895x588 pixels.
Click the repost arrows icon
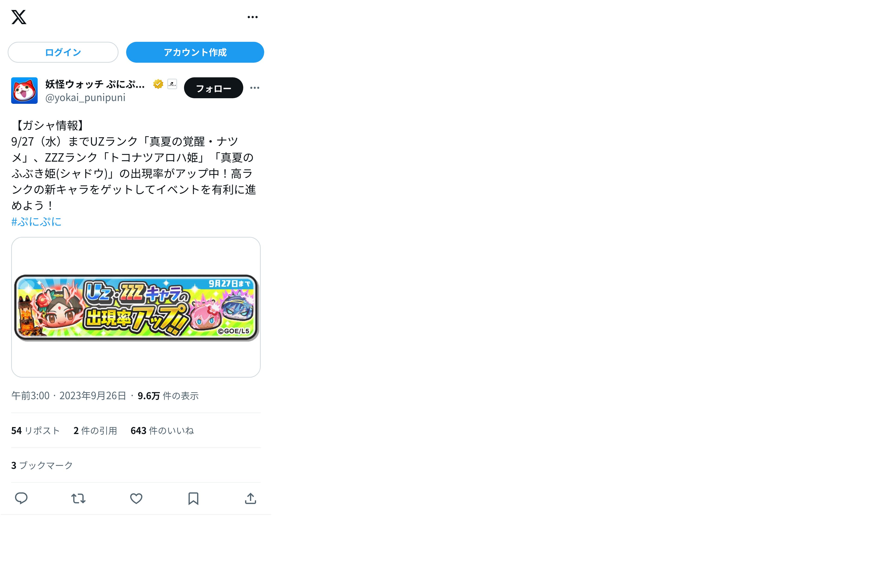click(x=78, y=499)
